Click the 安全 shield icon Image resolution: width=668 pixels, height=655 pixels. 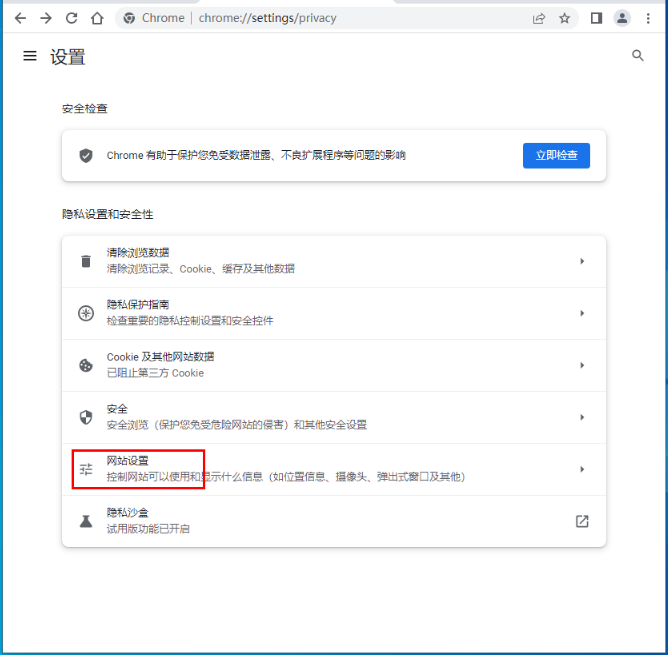tap(86, 417)
